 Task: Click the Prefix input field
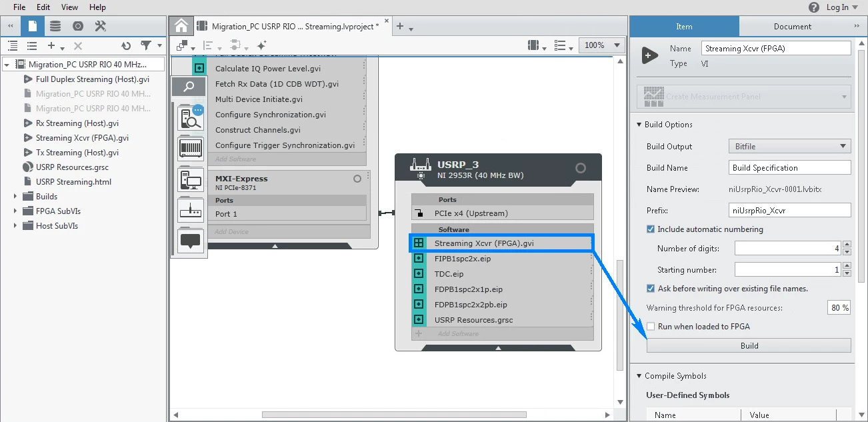pos(789,211)
